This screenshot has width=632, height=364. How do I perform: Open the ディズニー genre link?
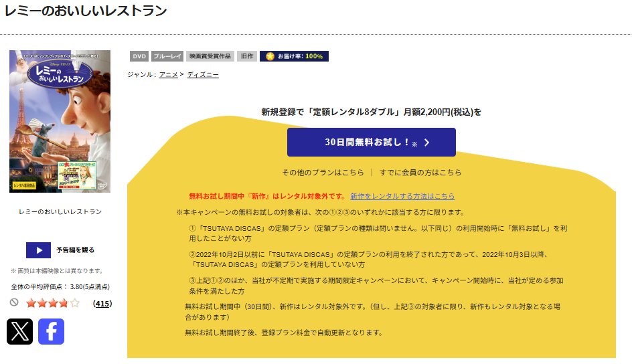coord(203,74)
